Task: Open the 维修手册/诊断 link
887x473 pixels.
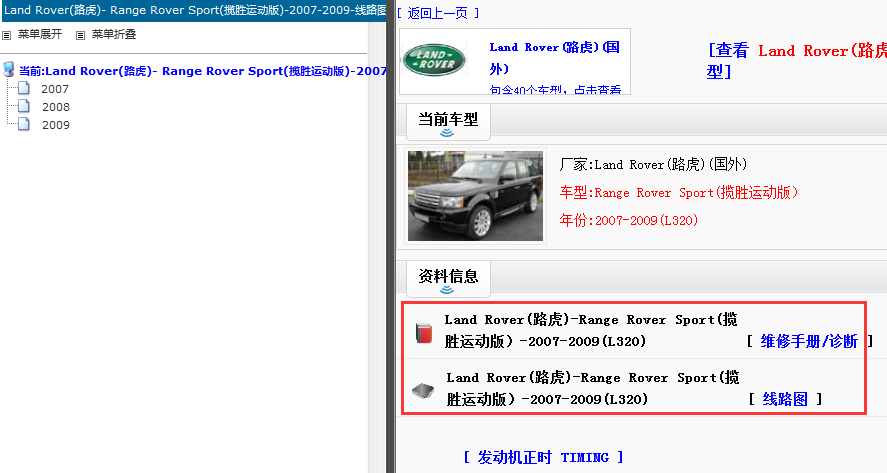Action: (x=809, y=341)
